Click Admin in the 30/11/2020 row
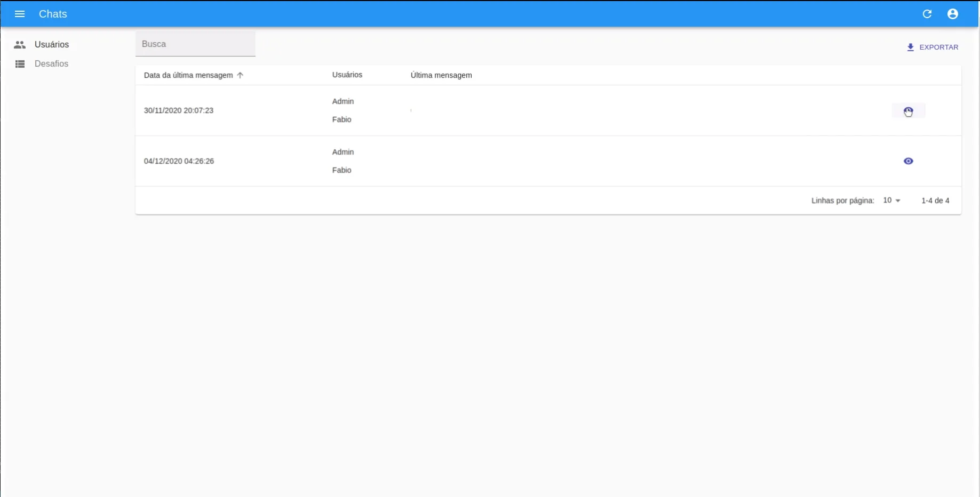The width and height of the screenshot is (980, 497). 343,101
